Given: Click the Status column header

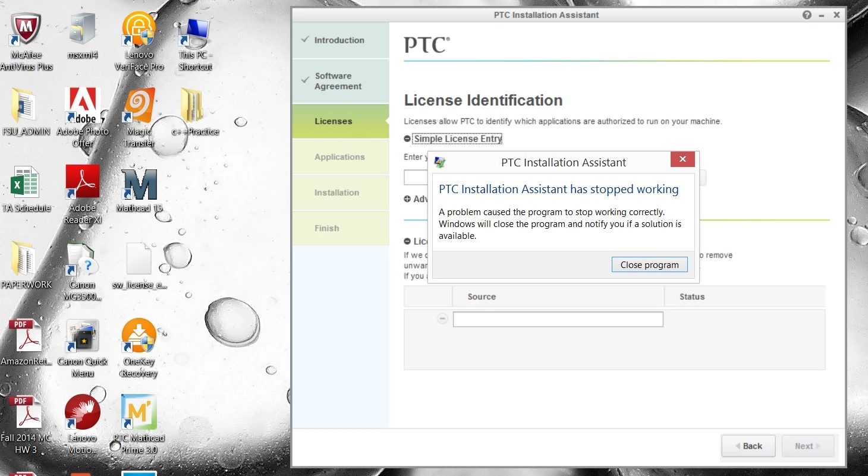Looking at the screenshot, I should pos(744,297).
